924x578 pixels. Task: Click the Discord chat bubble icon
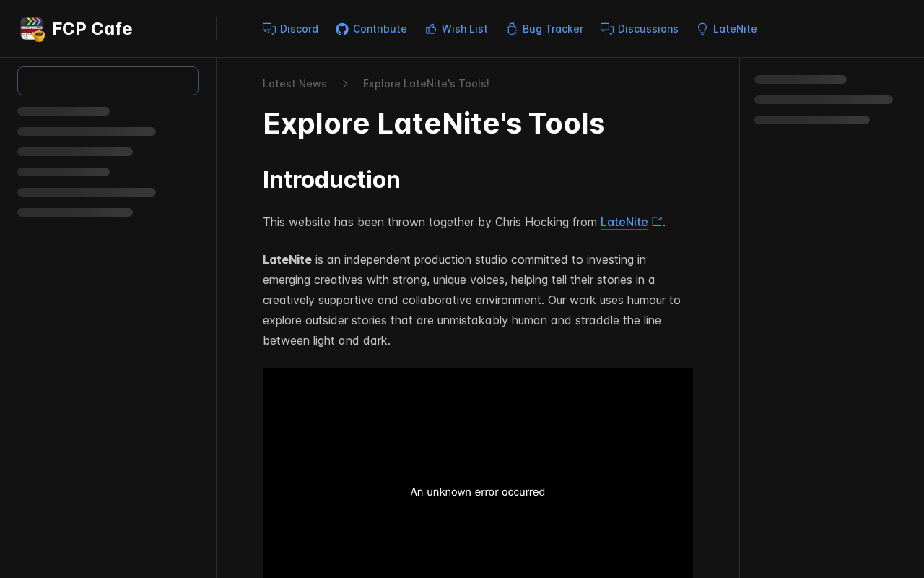tap(269, 29)
